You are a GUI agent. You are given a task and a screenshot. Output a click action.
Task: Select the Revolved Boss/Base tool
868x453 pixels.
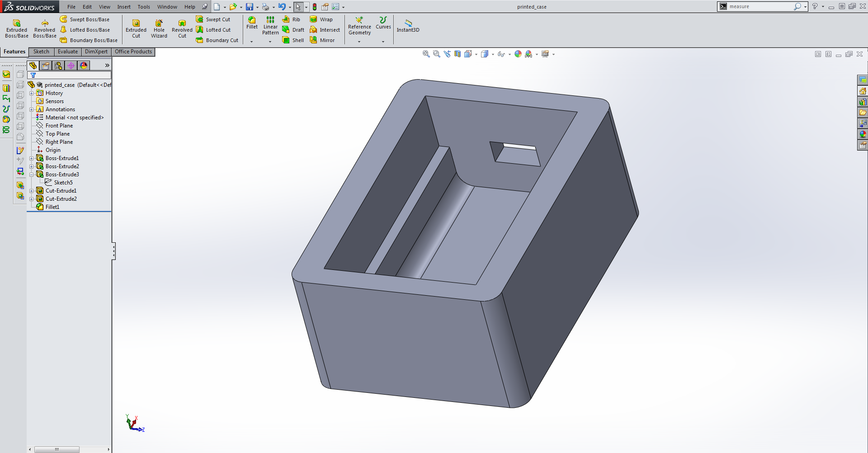coord(45,28)
